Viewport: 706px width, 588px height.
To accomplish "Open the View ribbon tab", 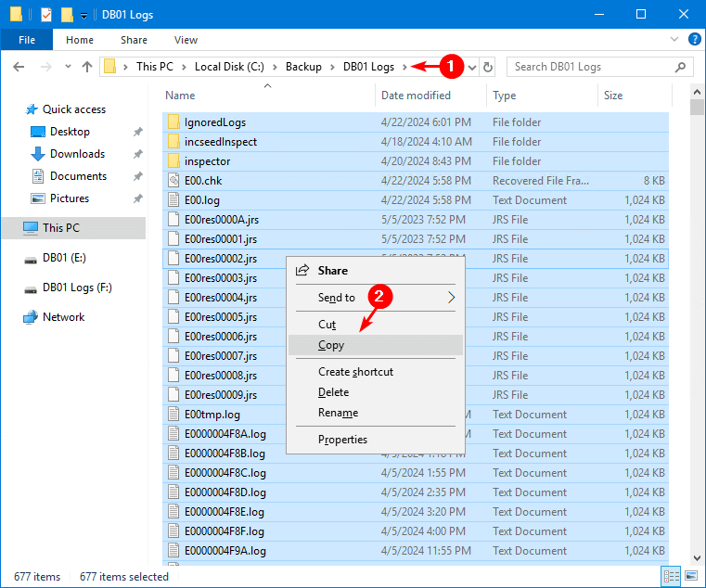I will 186,40.
